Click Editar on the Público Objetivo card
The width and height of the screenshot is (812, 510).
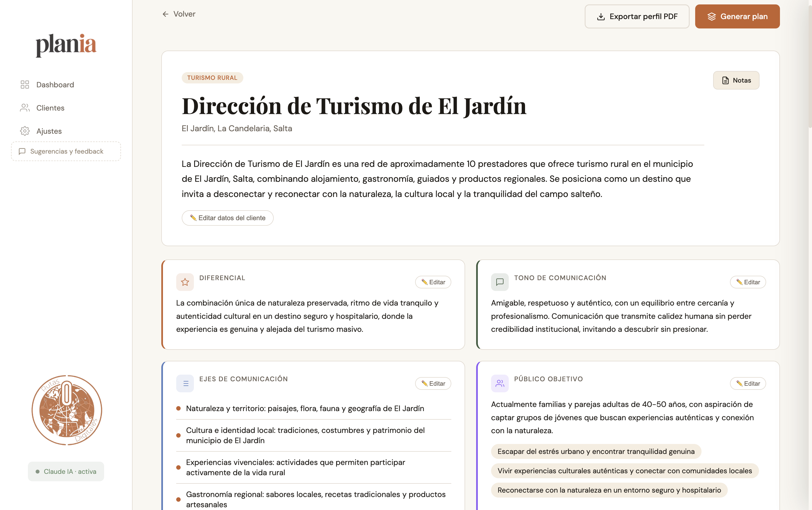(748, 383)
